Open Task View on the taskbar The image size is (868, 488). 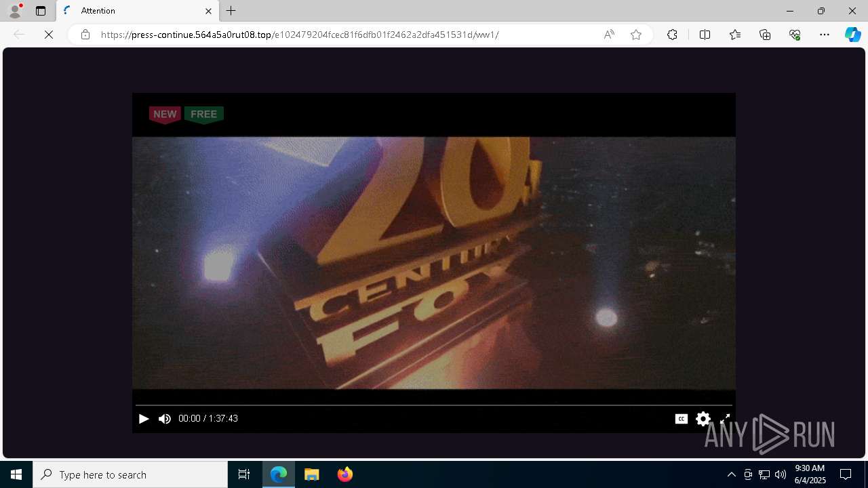(244, 474)
